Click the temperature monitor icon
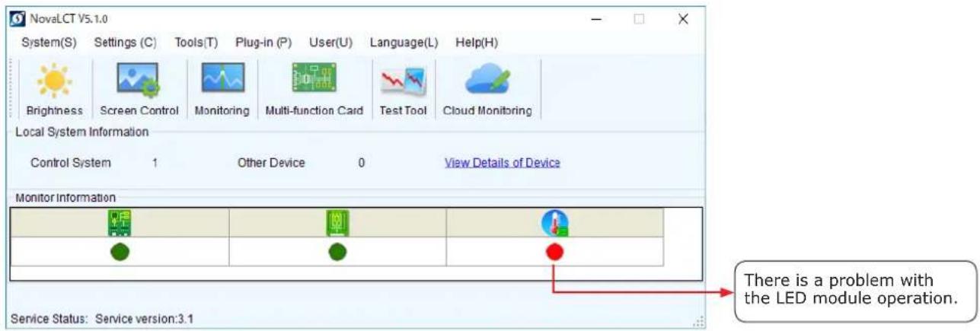The width and height of the screenshot is (980, 331). tap(555, 222)
